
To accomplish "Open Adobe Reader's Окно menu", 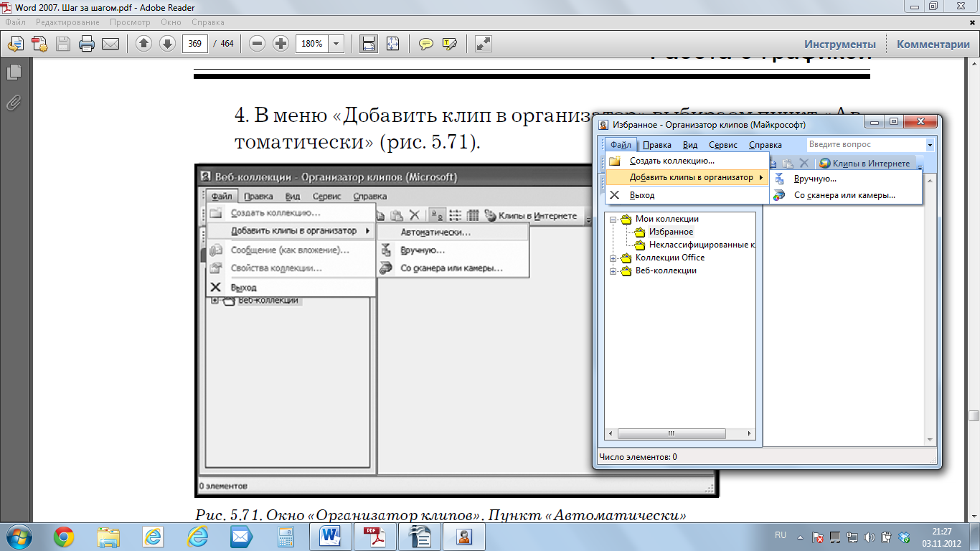I will (171, 23).
